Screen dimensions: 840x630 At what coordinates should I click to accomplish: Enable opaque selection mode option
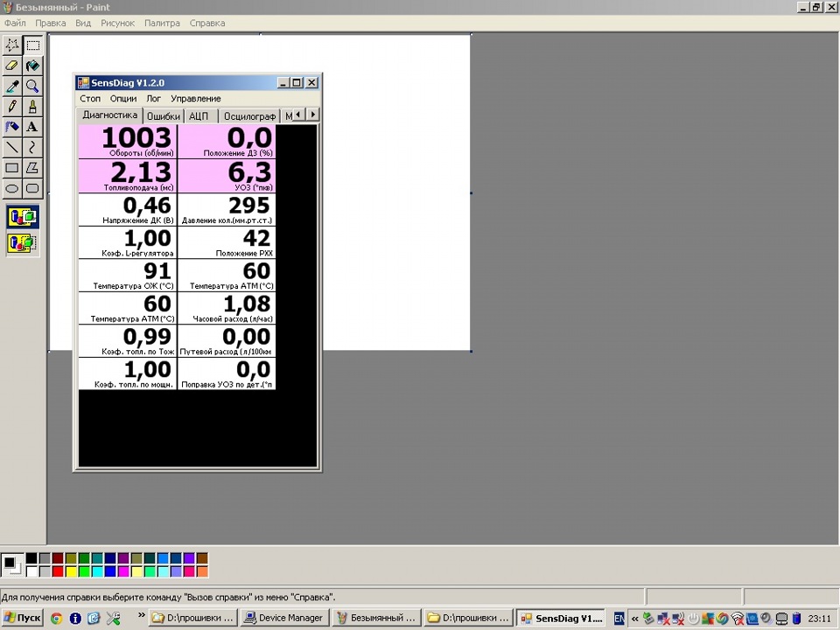(x=23, y=217)
